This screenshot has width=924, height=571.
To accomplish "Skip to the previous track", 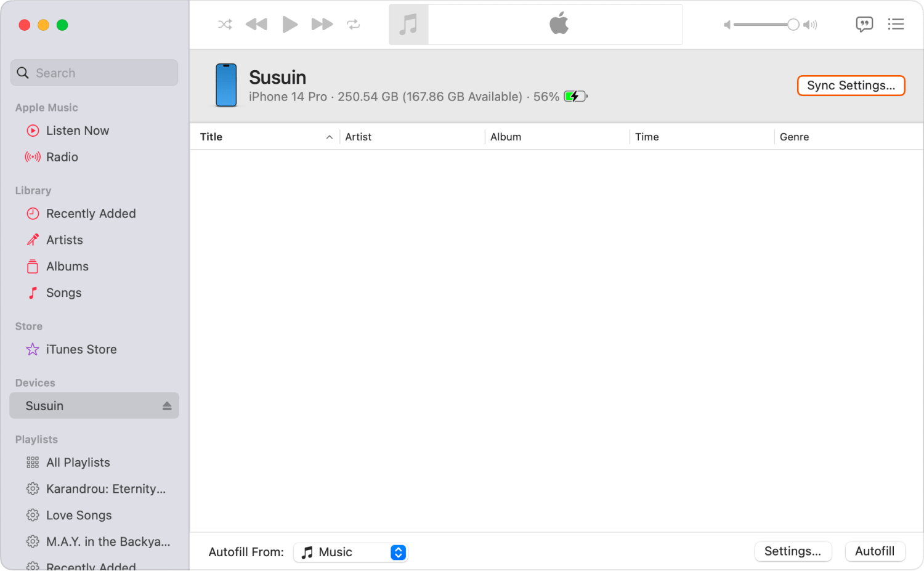I will click(x=256, y=25).
